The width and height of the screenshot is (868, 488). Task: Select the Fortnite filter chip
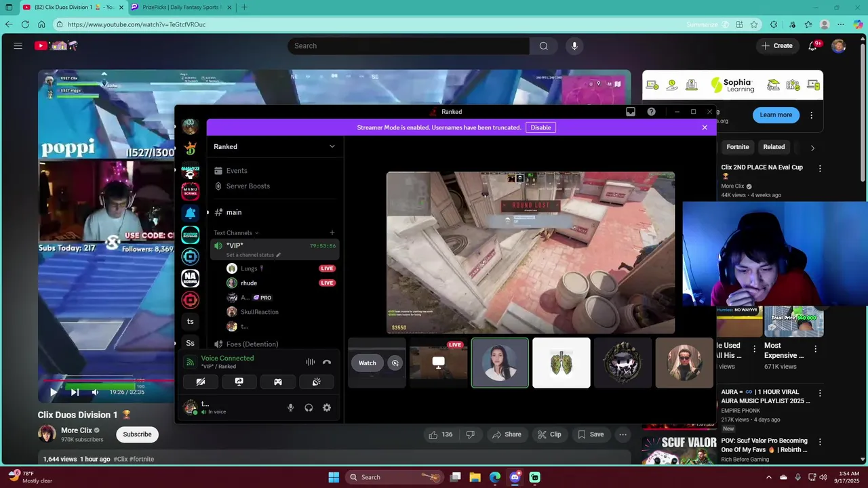coord(738,147)
